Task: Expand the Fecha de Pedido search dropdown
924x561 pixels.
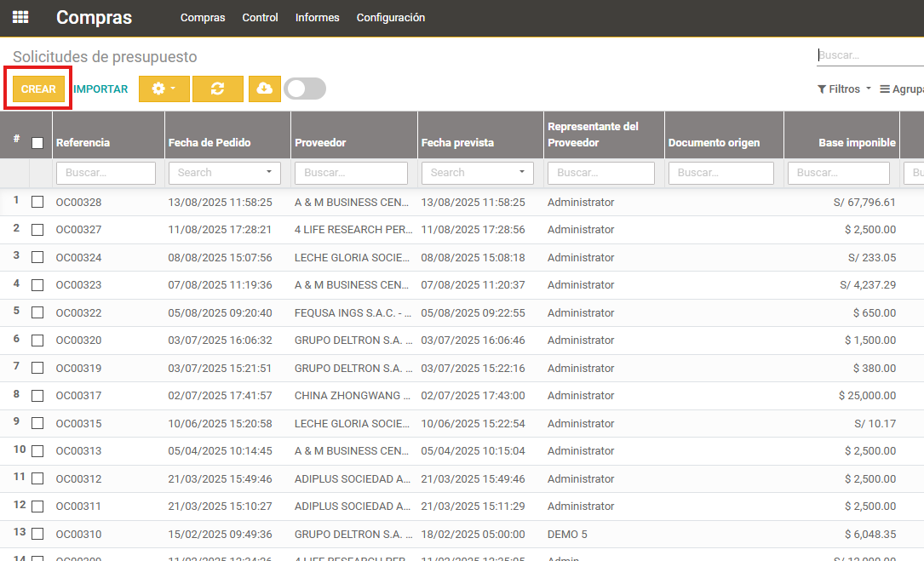Action: (270, 173)
